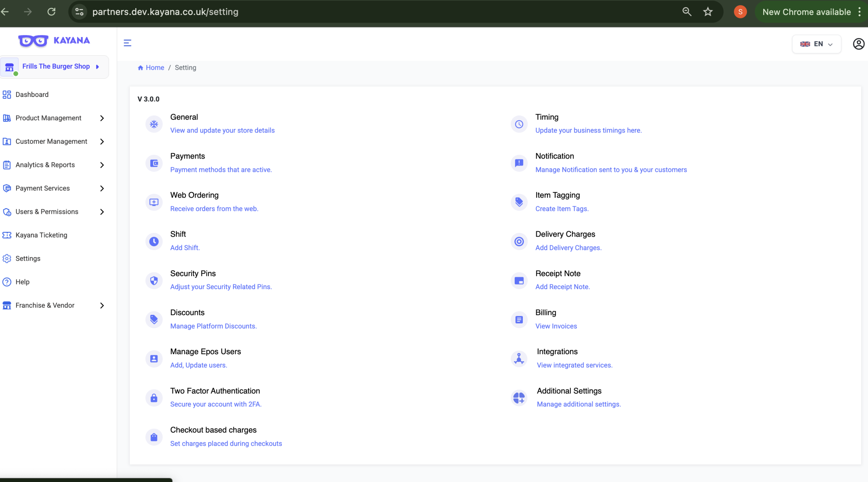Click the Receipt Note icon
The height and width of the screenshot is (482, 868).
(519, 281)
